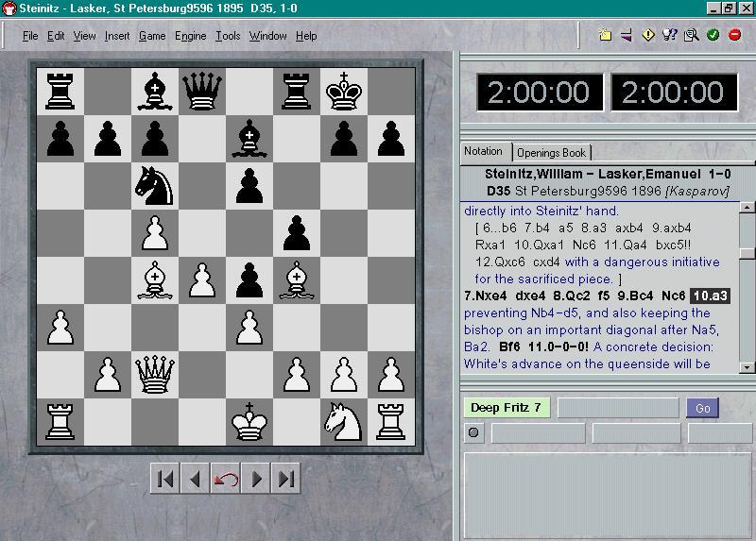756x541 pixels.
Task: Click the yellow diamond warning icon
Action: tap(648, 36)
